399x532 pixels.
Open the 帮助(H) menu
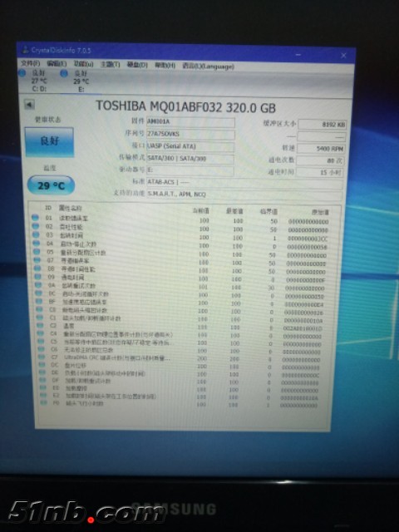pos(165,65)
